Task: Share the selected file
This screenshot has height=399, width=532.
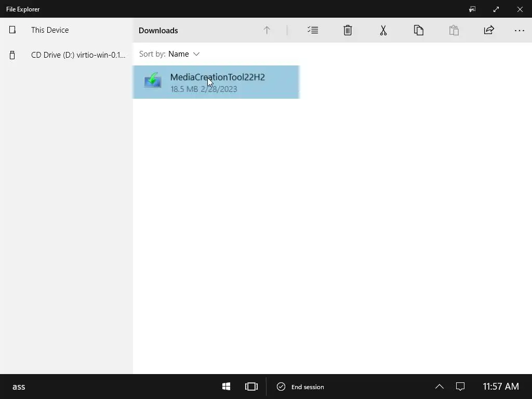Action: pos(489,30)
